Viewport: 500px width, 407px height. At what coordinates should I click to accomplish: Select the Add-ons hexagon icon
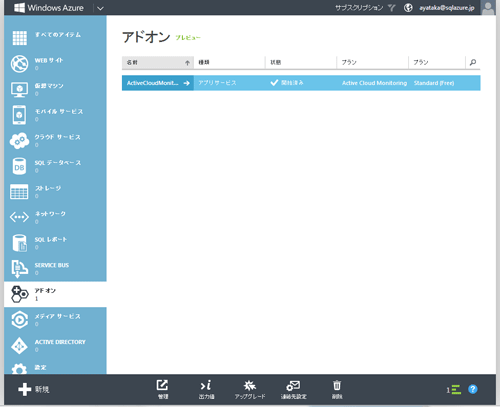(19, 294)
